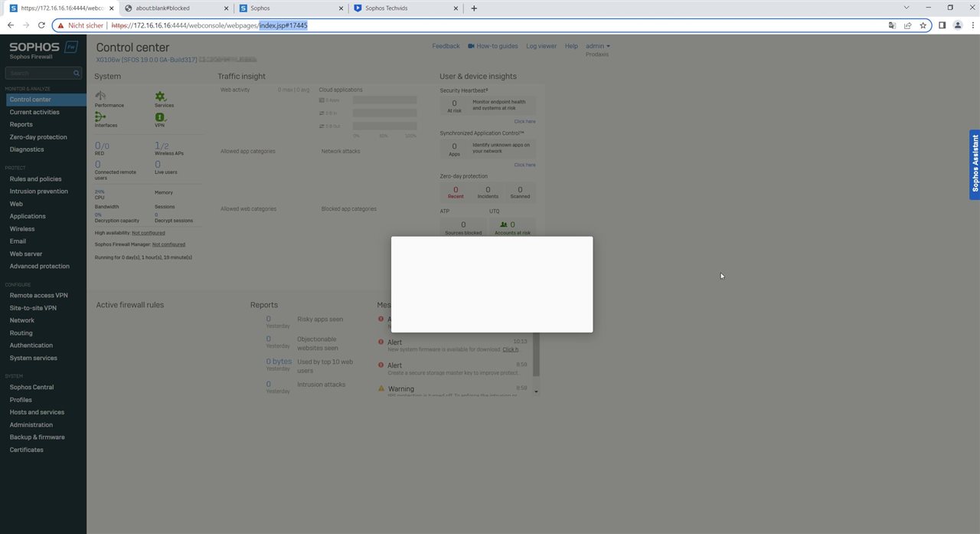The image size is (980, 534).
Task: Open the Log viewer link
Action: click(x=541, y=46)
